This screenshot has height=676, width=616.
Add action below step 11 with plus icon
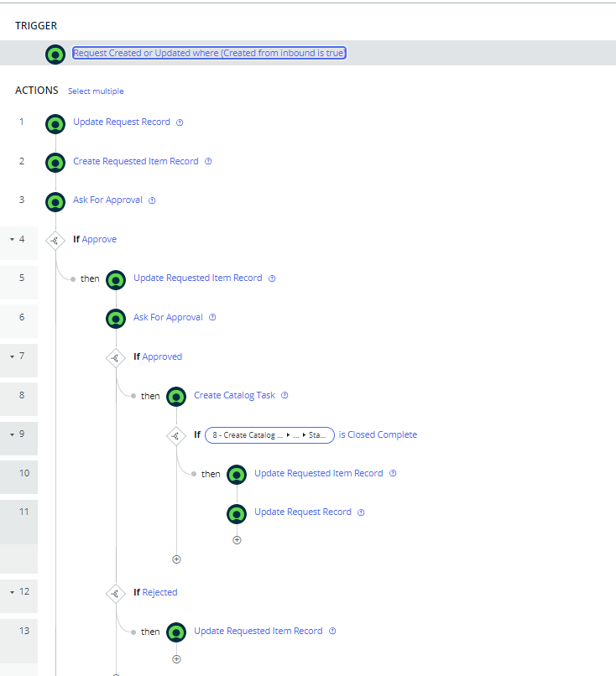(x=237, y=540)
